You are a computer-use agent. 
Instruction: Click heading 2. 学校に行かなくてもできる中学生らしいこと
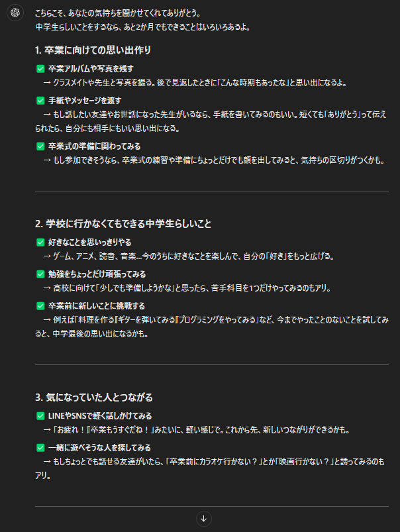(x=123, y=224)
